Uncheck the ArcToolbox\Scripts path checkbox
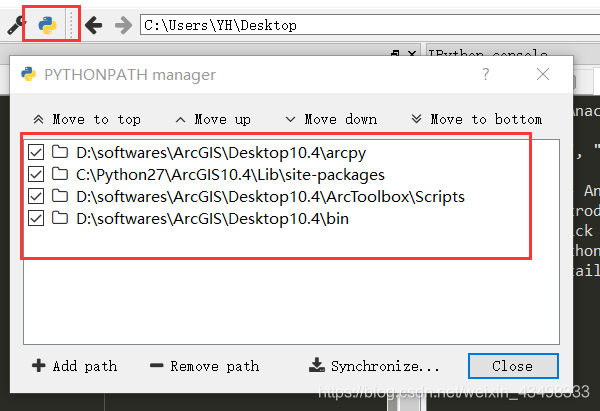Viewport: 600px width, 411px height. click(36, 196)
